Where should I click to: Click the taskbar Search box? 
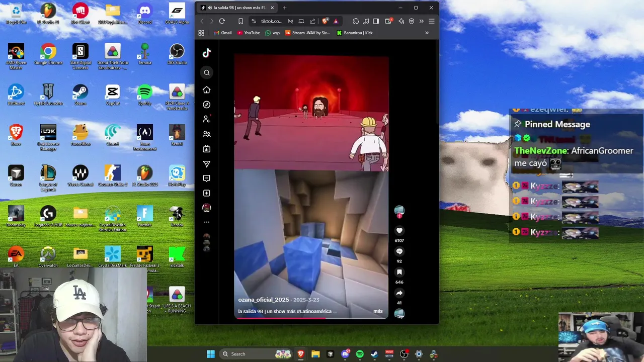click(256, 354)
